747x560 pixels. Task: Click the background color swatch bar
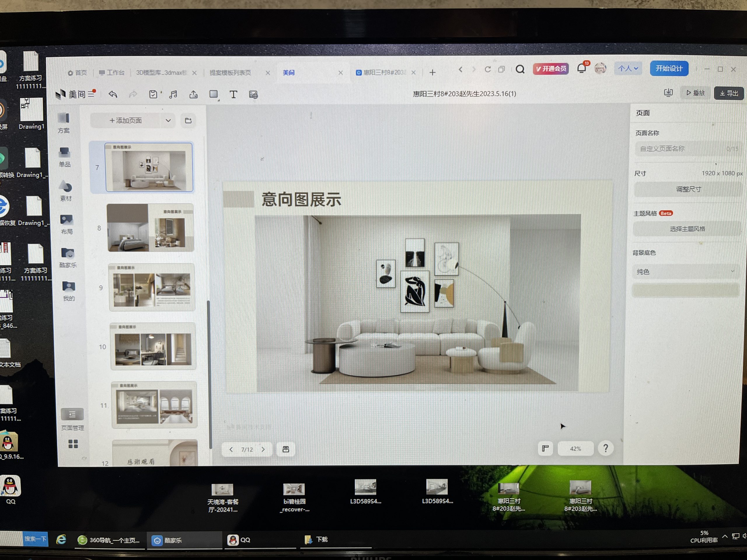pyautogui.click(x=685, y=290)
